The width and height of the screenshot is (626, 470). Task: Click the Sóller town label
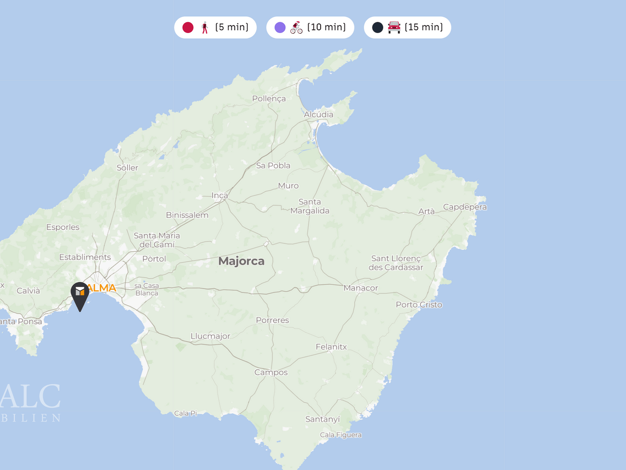point(127,168)
